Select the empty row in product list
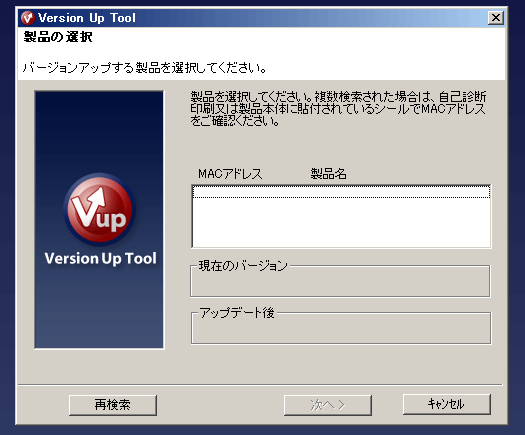This screenshot has height=435, width=525. pyautogui.click(x=341, y=192)
